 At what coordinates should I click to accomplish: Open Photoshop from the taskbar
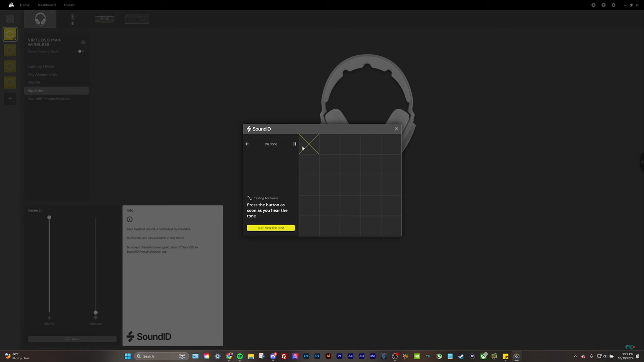[317, 356]
